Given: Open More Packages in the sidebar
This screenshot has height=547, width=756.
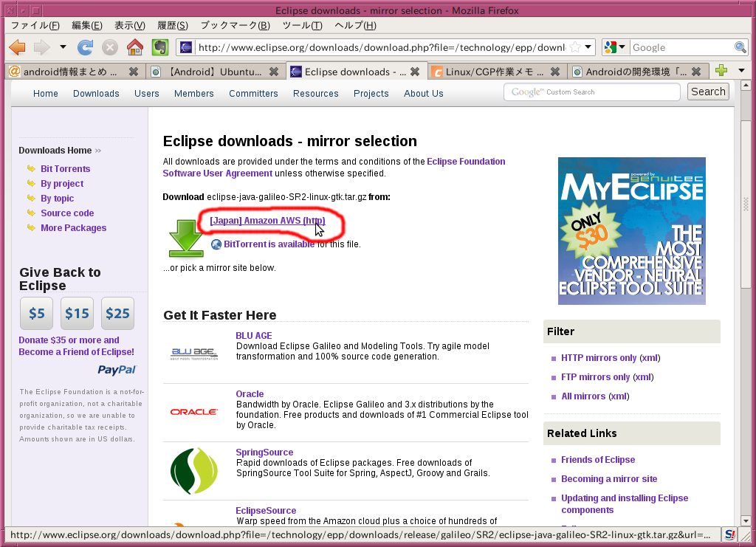Looking at the screenshot, I should click(x=74, y=228).
